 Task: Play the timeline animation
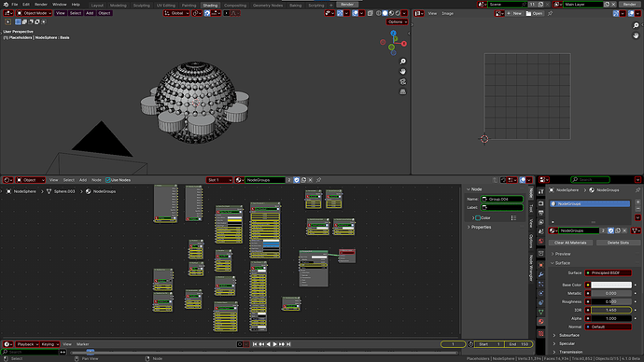pos(274,344)
